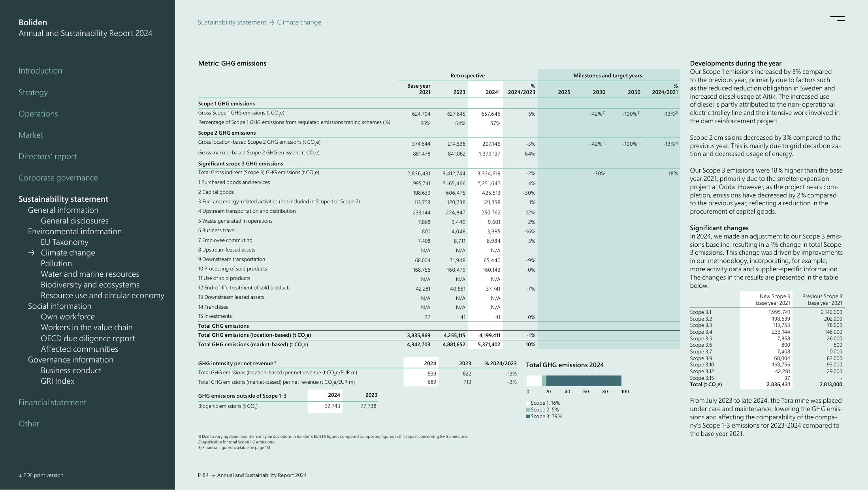Click Climate change breadcrumb link
Screen dimensions: 868x490
pyautogui.click(x=299, y=23)
